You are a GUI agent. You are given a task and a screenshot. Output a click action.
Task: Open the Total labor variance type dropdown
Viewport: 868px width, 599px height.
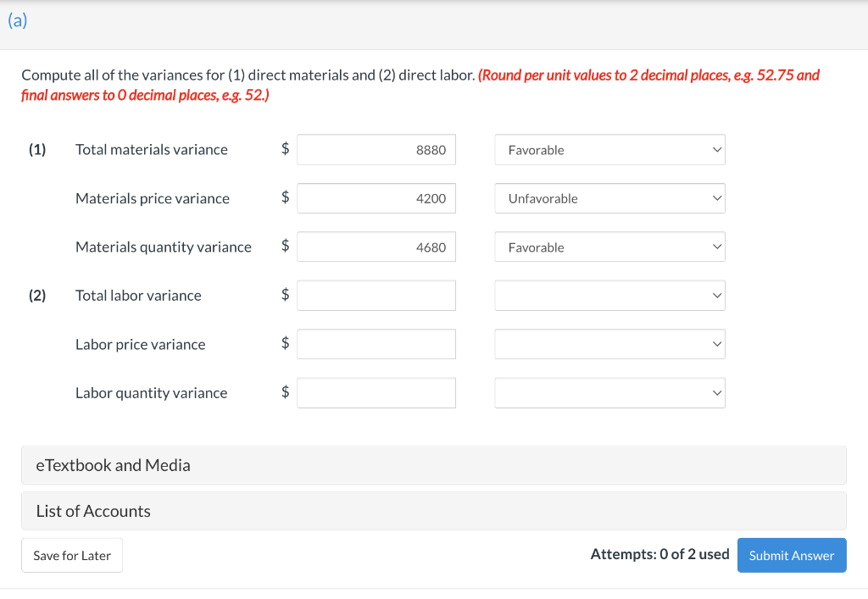[609, 296]
